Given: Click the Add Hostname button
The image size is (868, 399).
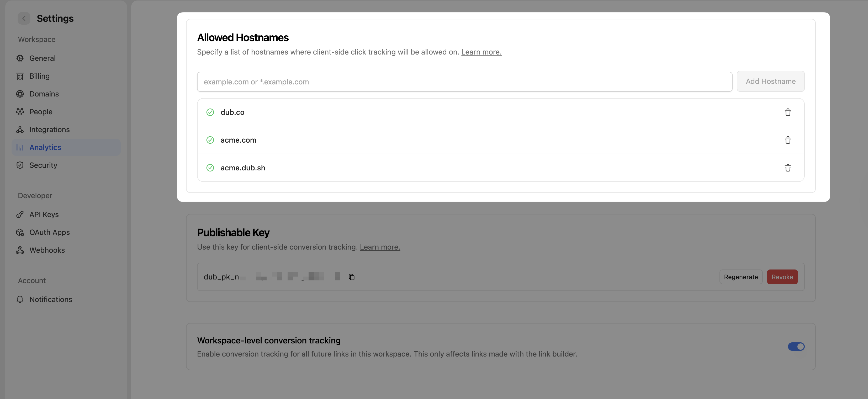Looking at the screenshot, I should click(x=771, y=81).
